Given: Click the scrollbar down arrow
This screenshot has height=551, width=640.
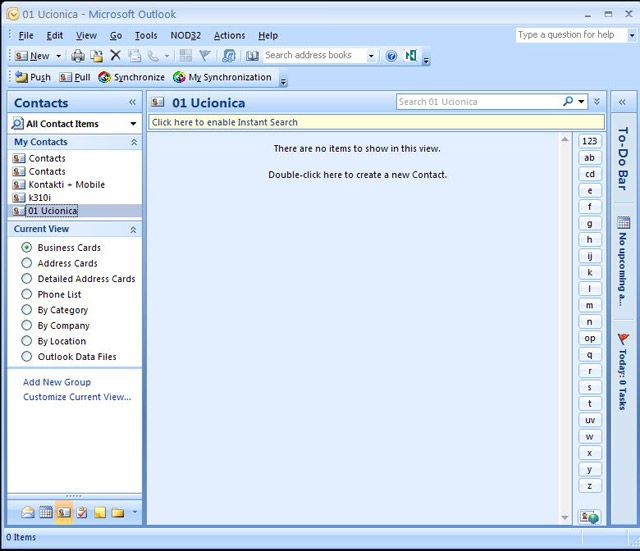Looking at the screenshot, I should tap(565, 518).
